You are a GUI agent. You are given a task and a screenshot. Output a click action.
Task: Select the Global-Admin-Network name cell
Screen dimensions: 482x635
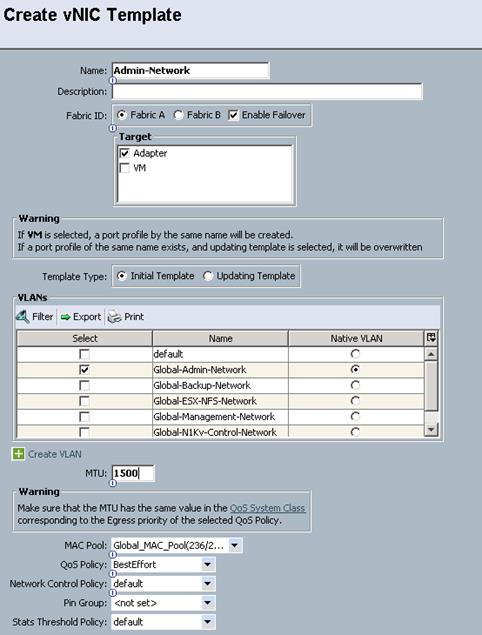(x=220, y=370)
